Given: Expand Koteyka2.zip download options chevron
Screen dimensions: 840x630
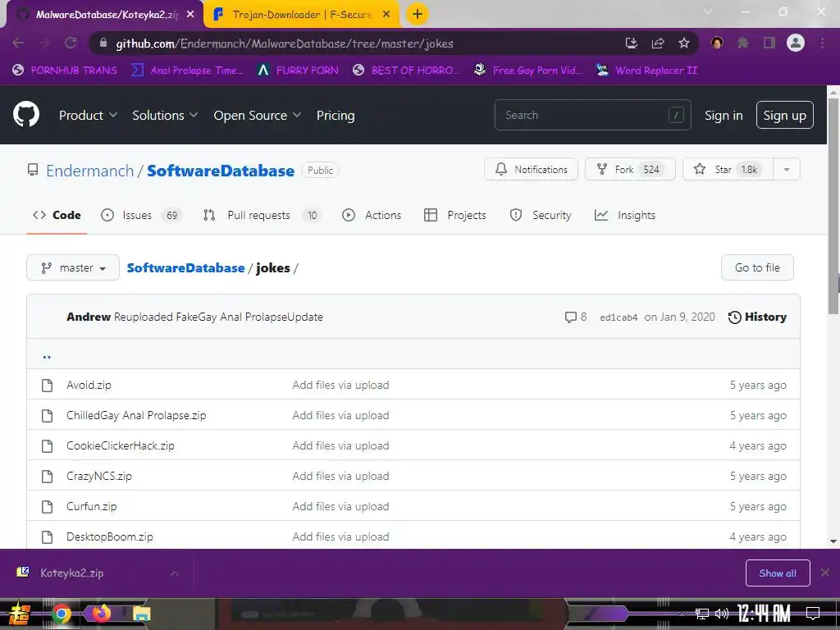Looking at the screenshot, I should 175,573.
